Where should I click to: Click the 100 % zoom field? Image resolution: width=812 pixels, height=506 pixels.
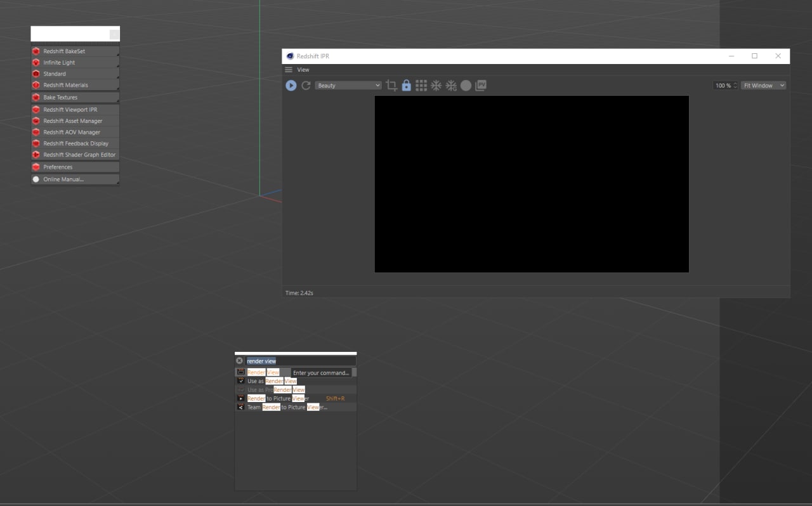(723, 86)
